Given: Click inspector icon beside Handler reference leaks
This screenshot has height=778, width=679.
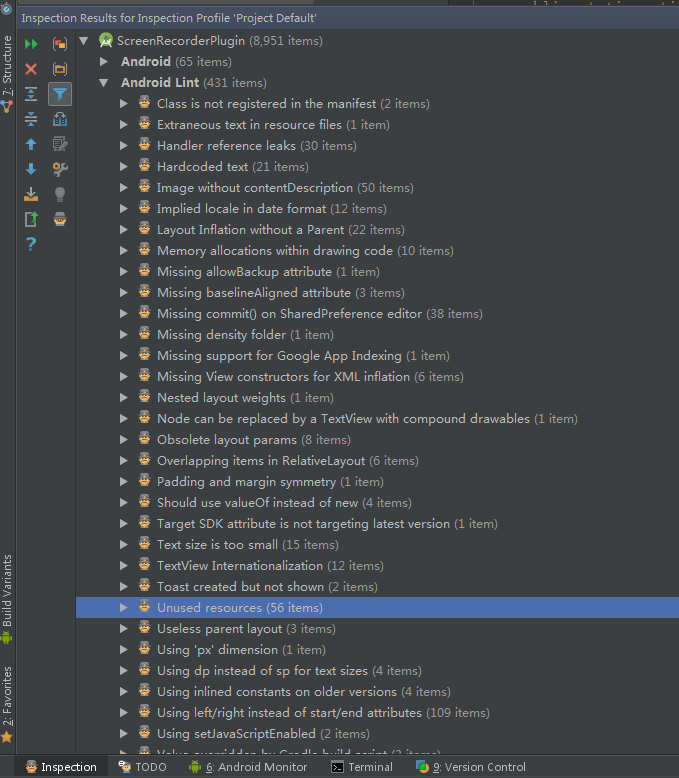Looking at the screenshot, I should tap(144, 144).
